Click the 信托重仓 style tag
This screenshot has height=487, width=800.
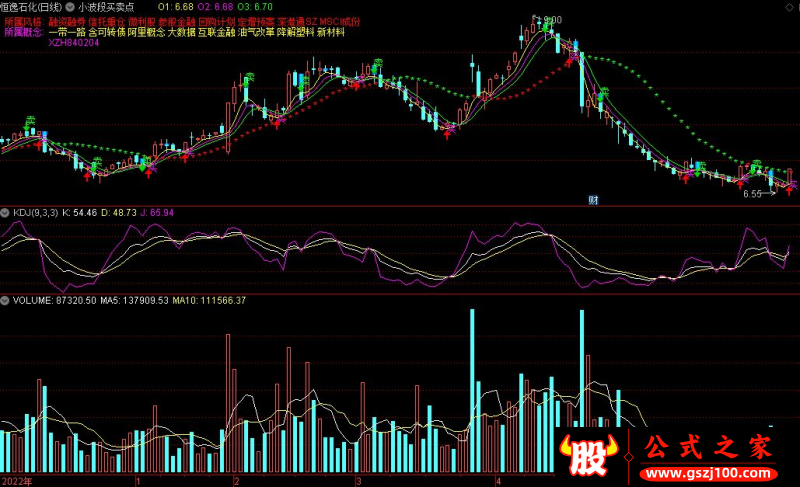coord(107,22)
